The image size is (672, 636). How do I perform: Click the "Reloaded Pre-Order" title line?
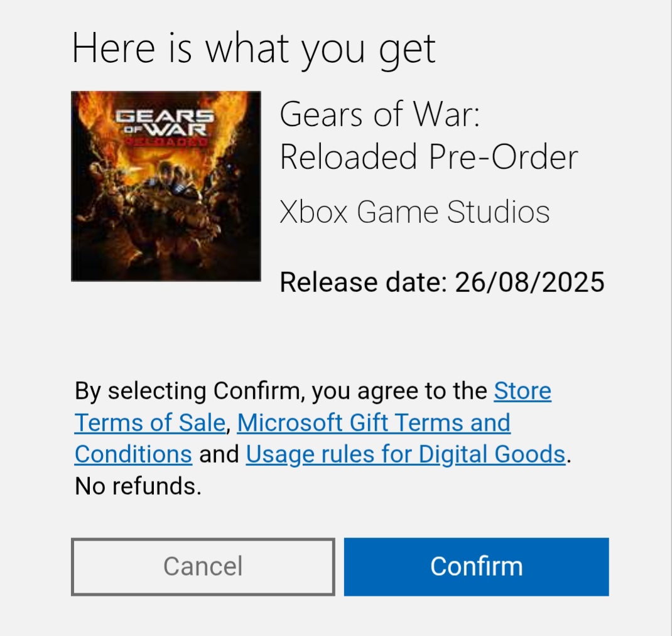click(428, 157)
